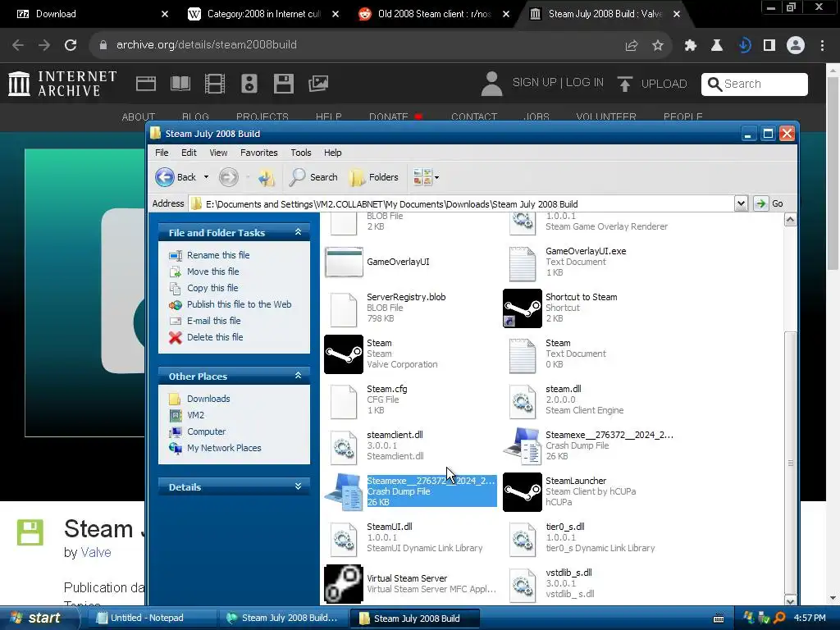Screen dimensions: 840x630
Task: Click the Internet Archive search field
Action: 755,84
